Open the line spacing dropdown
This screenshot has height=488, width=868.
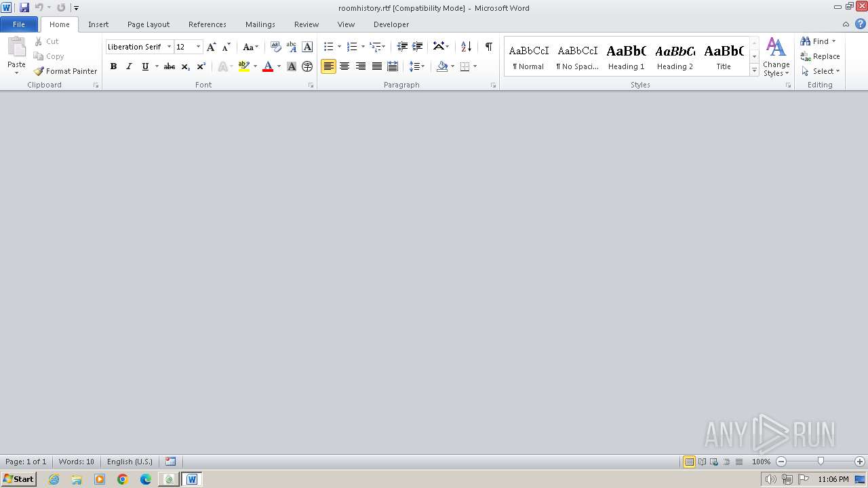[x=416, y=66]
